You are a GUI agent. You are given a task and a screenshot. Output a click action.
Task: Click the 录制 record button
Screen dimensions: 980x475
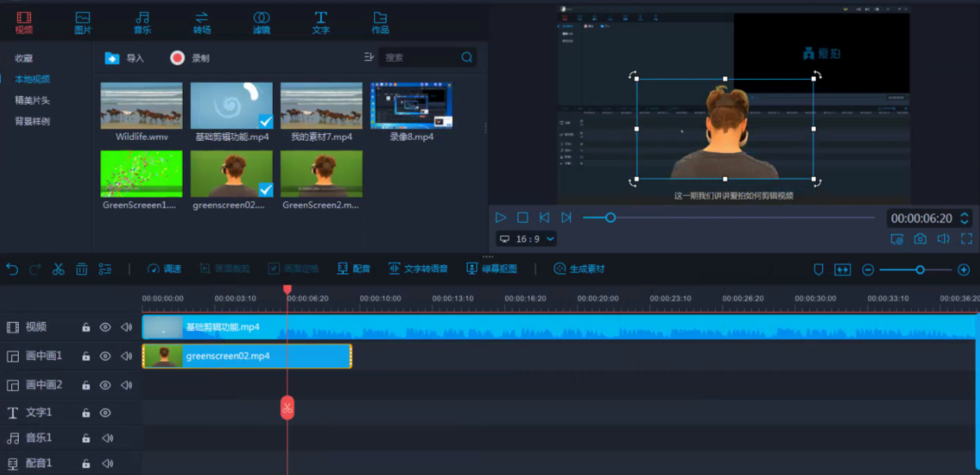click(190, 58)
